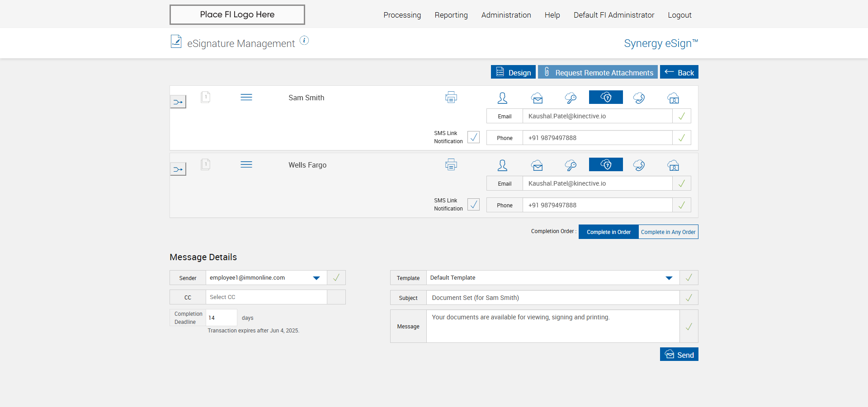Switch to Complete in Any Order

click(668, 232)
